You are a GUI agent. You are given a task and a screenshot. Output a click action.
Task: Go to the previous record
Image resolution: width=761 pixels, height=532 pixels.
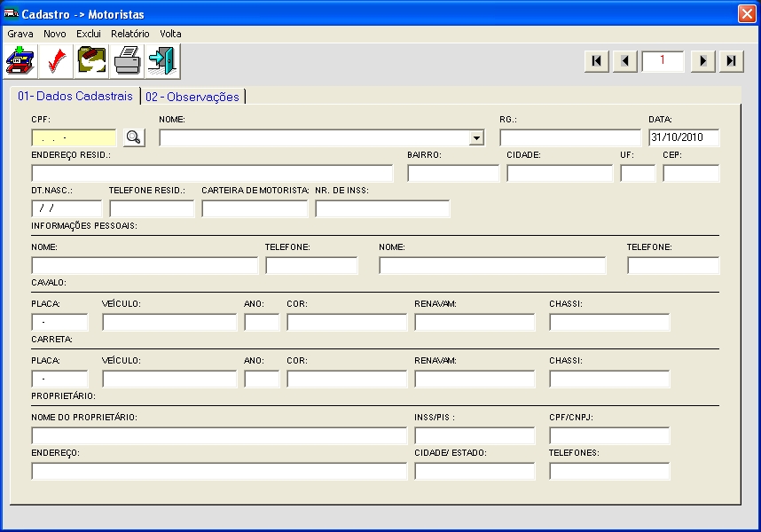(624, 60)
